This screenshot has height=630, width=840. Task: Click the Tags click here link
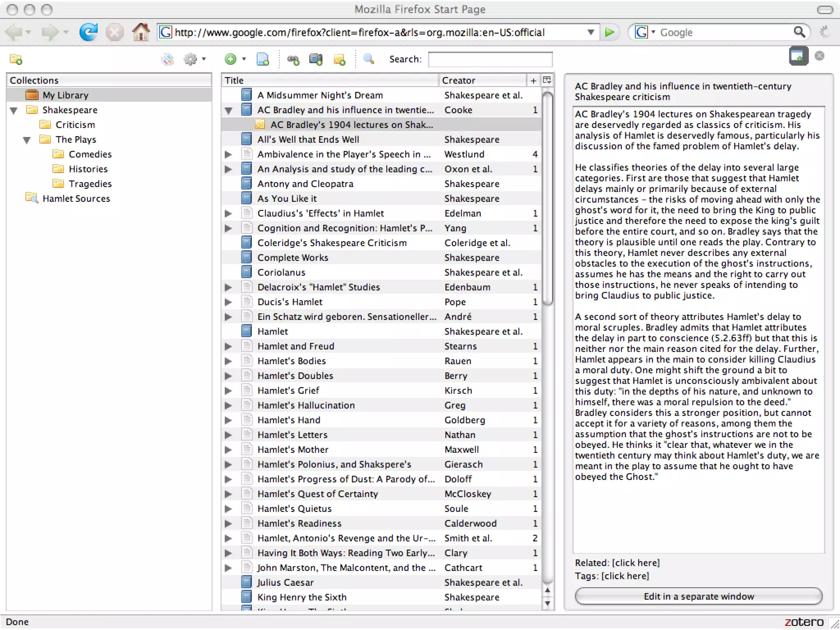click(x=625, y=576)
